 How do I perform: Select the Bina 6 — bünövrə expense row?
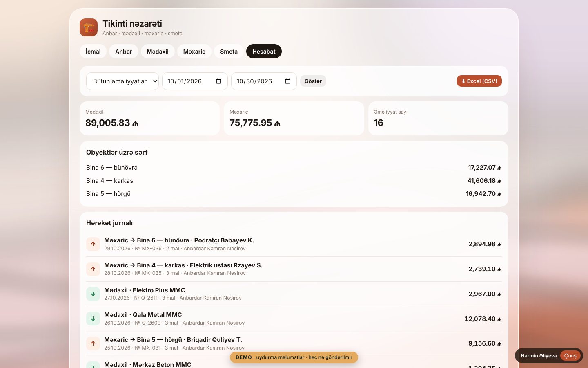coord(294,168)
